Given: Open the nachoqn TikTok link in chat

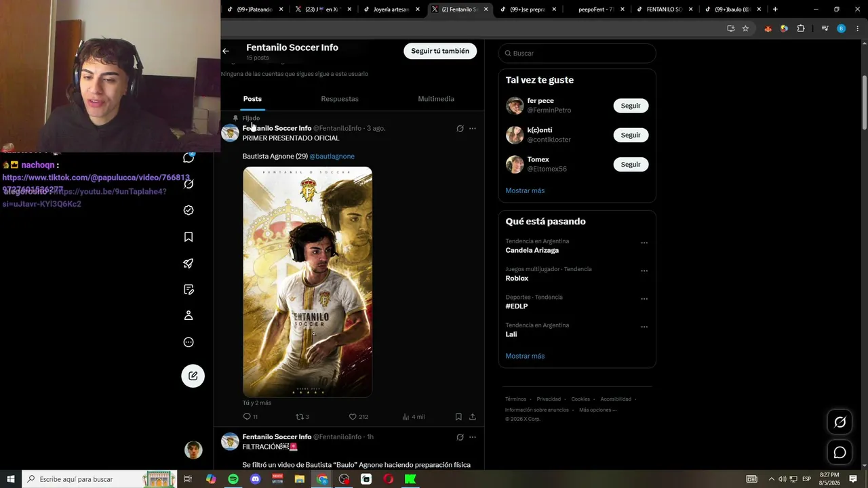Looking at the screenshot, I should coord(96,183).
